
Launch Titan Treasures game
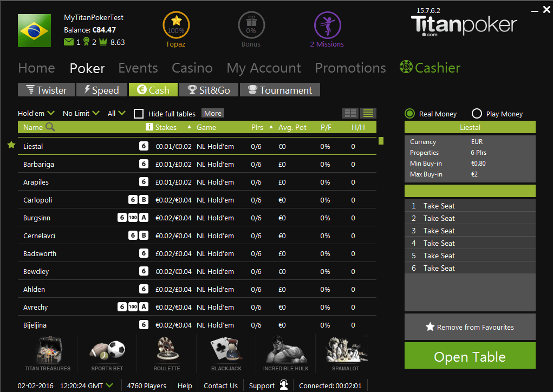[x=48, y=353]
